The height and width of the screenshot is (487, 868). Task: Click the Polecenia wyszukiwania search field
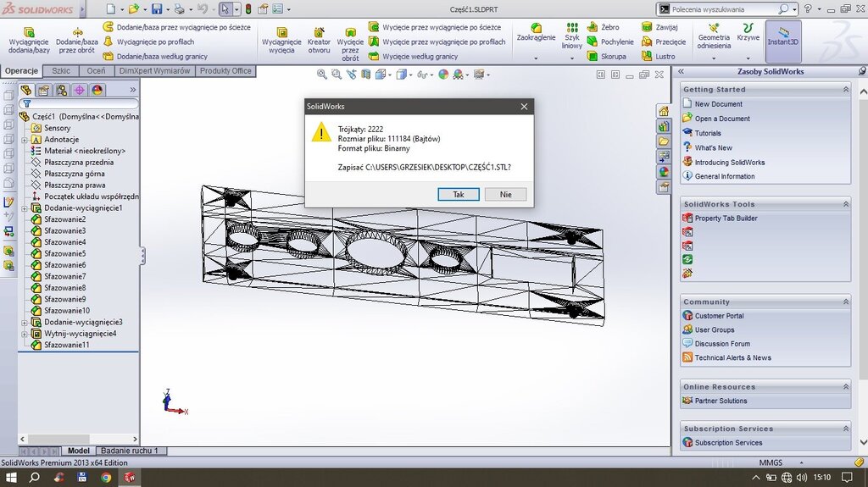point(723,9)
